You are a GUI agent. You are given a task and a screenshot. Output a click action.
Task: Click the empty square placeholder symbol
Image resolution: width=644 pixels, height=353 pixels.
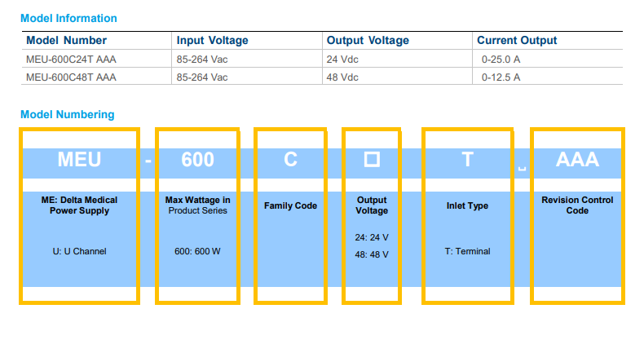click(372, 160)
